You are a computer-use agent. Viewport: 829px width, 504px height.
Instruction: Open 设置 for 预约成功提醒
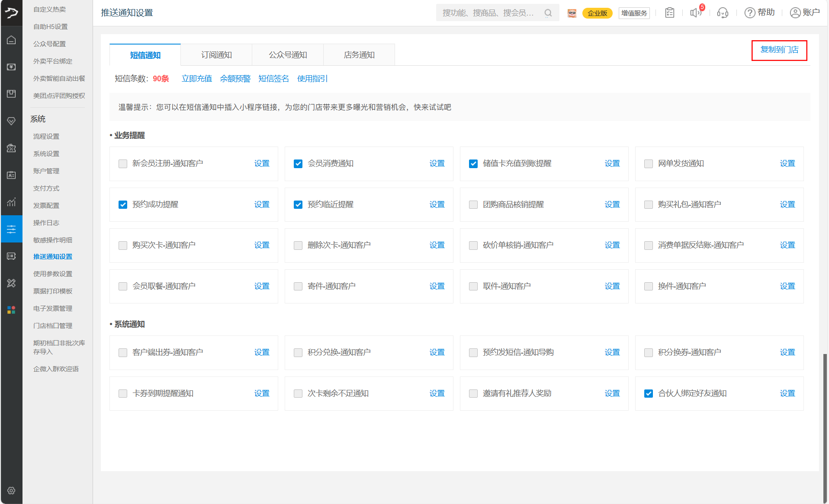pos(262,204)
